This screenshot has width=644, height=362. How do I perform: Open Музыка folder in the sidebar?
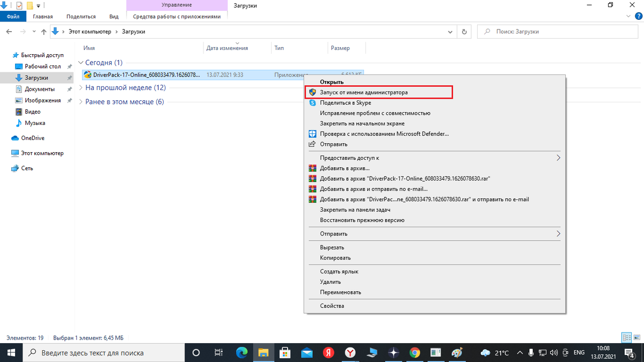[35, 123]
